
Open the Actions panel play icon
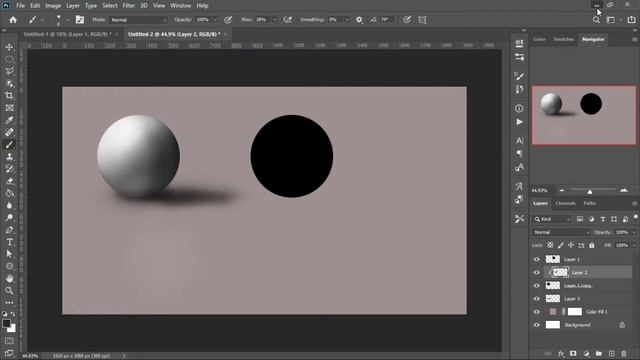click(x=519, y=122)
